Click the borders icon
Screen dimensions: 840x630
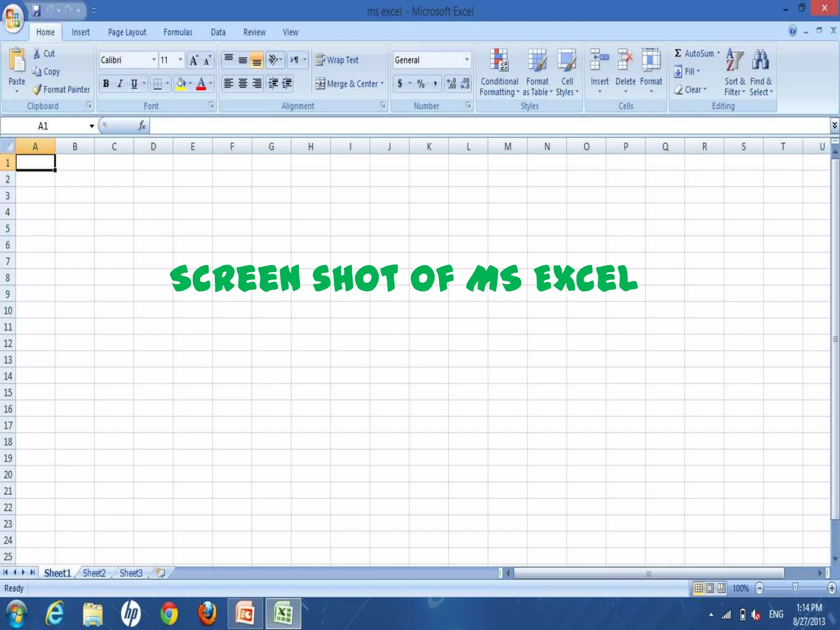click(157, 84)
